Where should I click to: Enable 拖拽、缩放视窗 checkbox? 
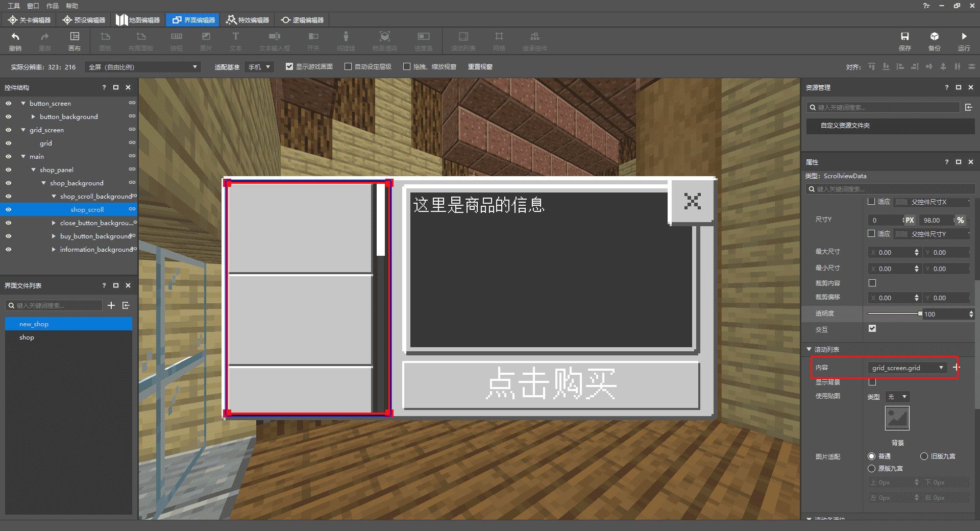(407, 66)
